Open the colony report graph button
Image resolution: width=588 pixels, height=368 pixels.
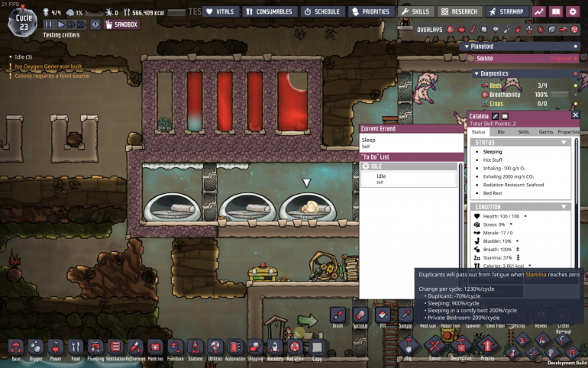point(539,11)
